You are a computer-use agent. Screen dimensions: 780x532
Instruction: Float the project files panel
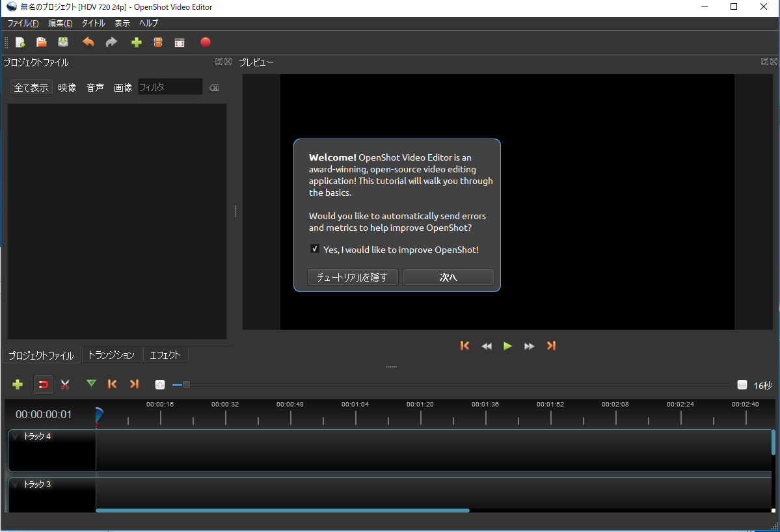(x=219, y=62)
